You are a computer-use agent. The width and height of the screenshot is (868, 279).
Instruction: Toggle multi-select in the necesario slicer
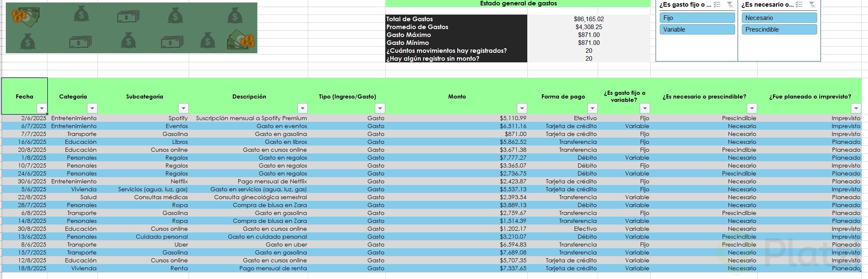[799, 5]
